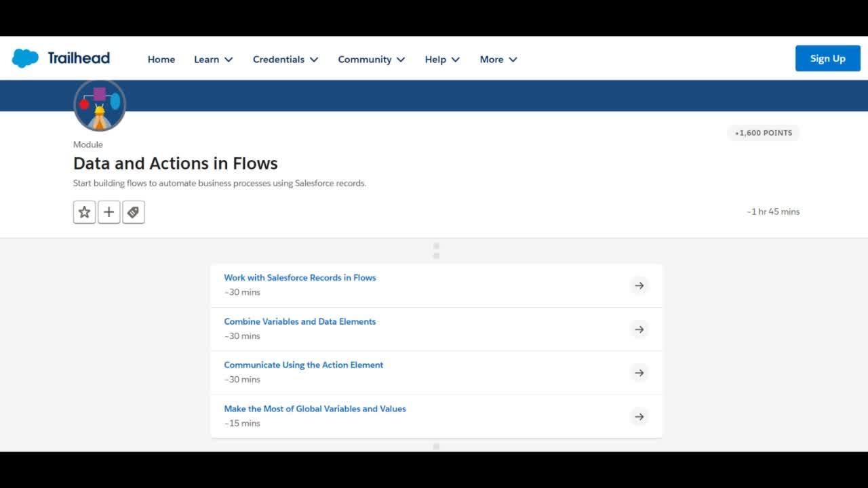Viewport: 868px width, 488px height.
Task: Open the More navigation menu
Action: coord(498,60)
